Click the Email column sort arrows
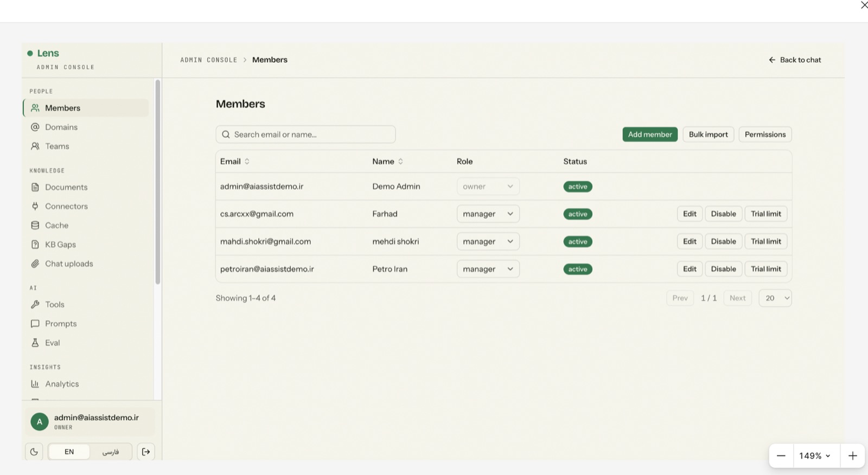Viewport: 868px width, 475px height. (247, 162)
